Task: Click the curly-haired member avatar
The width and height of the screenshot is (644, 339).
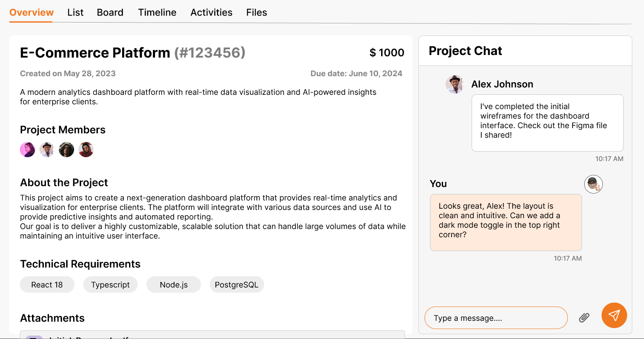Action: 66,150
